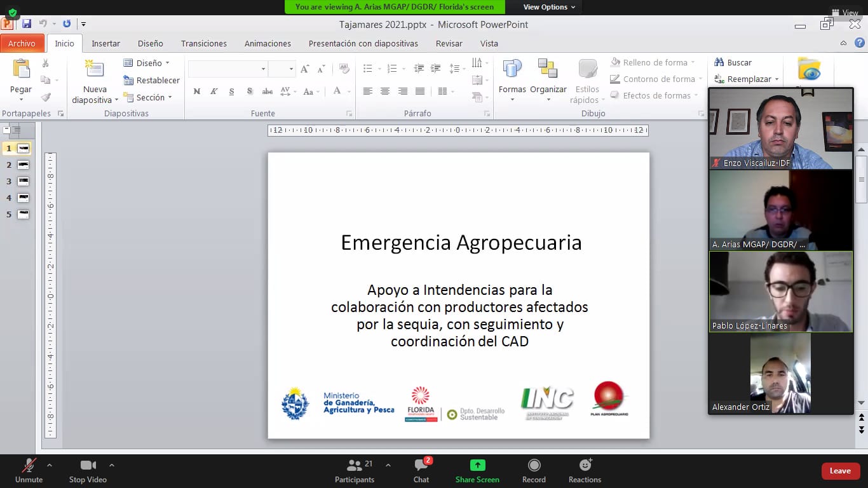
Task: Click the Leave button to exit meeting
Action: coord(840,471)
